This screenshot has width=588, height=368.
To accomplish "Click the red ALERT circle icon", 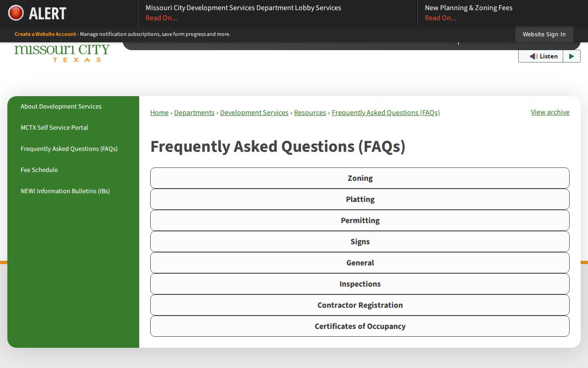I will pyautogui.click(x=16, y=13).
